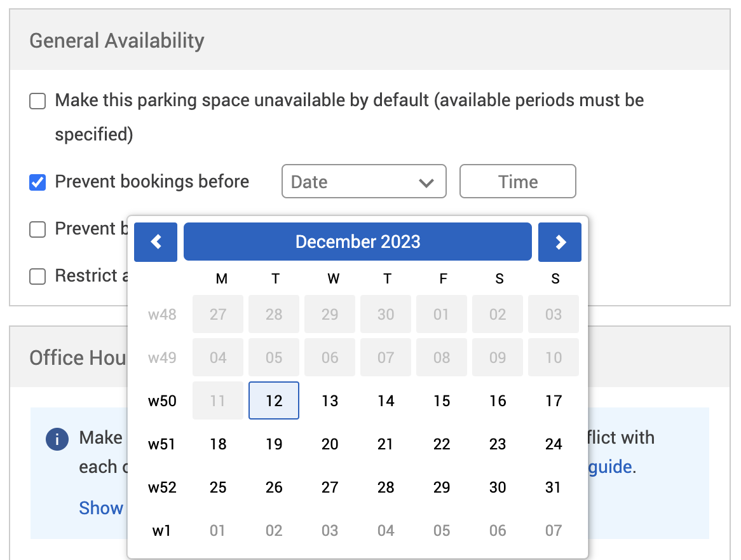Click the December 2023 month header
The height and width of the screenshot is (560, 741).
click(x=357, y=242)
